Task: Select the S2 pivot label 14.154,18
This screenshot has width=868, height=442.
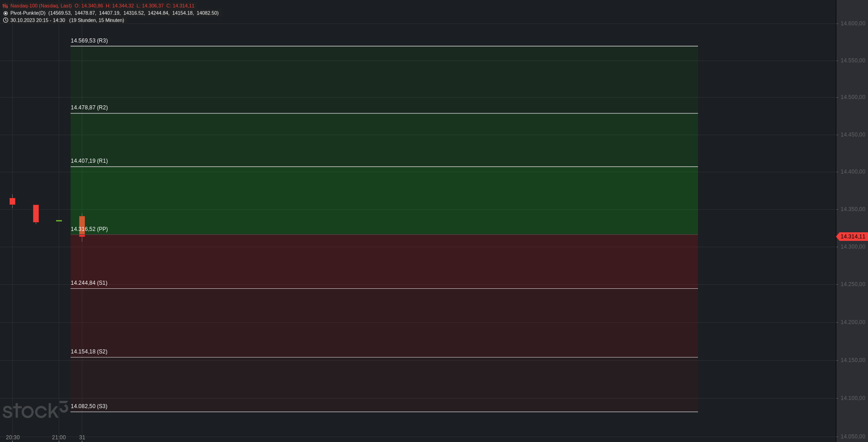Action: 89,352
